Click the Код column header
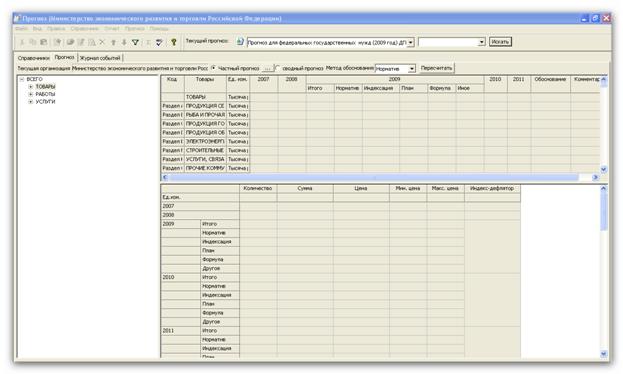This screenshot has width=623, height=374. [x=172, y=83]
